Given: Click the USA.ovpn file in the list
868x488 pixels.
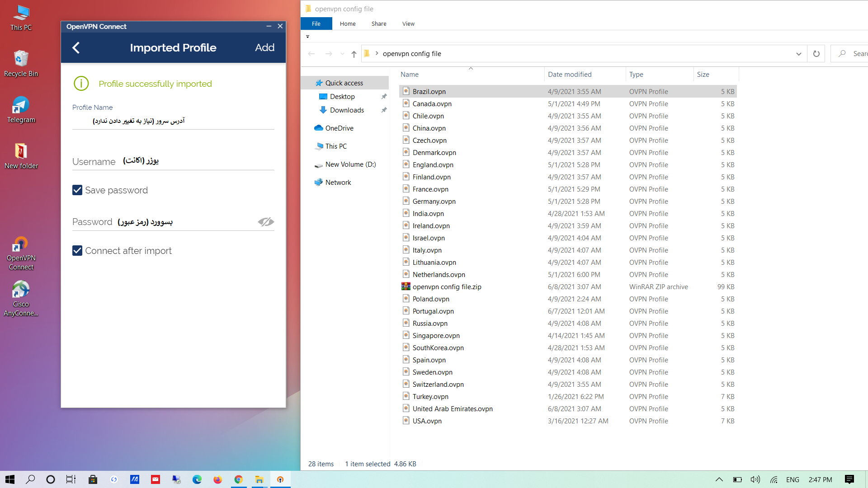Looking at the screenshot, I should click(427, 421).
